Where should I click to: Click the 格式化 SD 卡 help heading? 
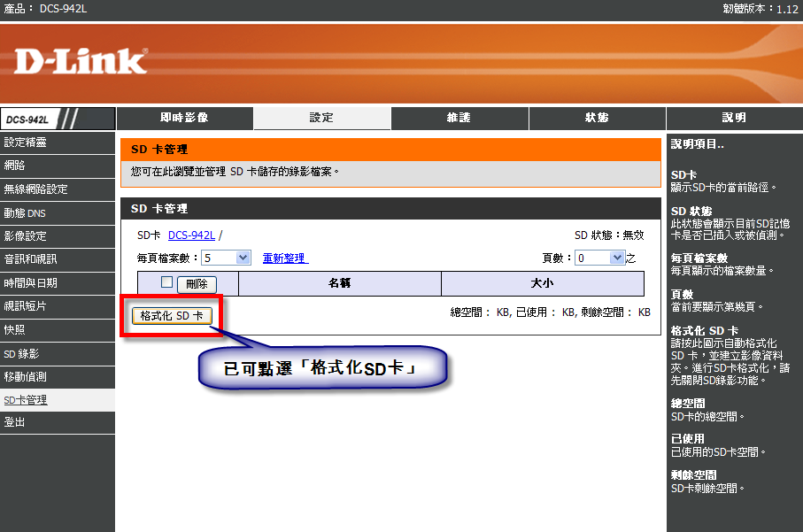point(705,331)
